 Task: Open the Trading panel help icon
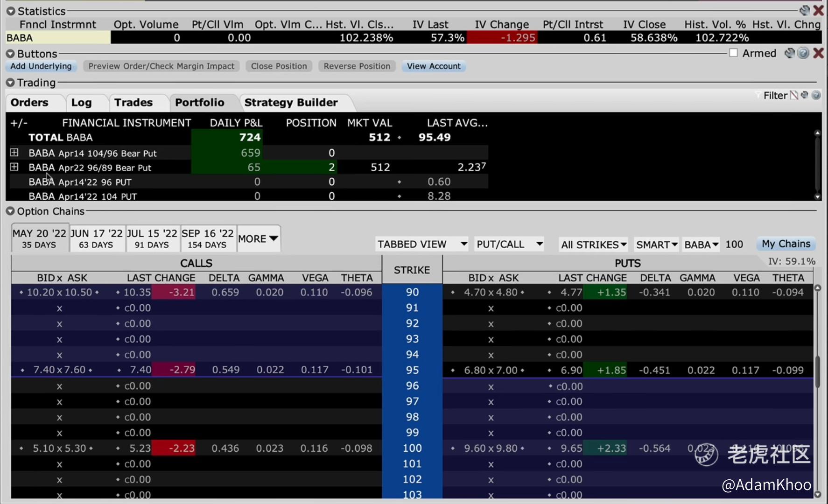[816, 95]
